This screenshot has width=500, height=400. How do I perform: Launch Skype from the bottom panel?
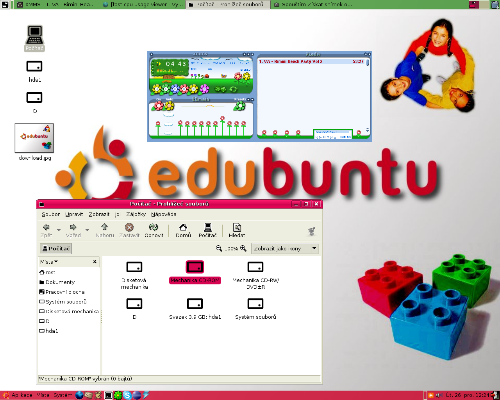[x=127, y=395]
